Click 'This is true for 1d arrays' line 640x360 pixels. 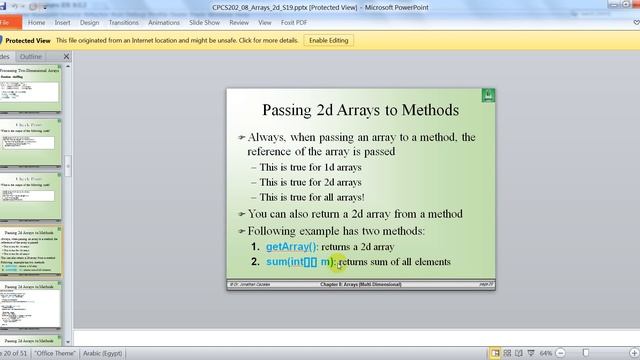[311, 167]
